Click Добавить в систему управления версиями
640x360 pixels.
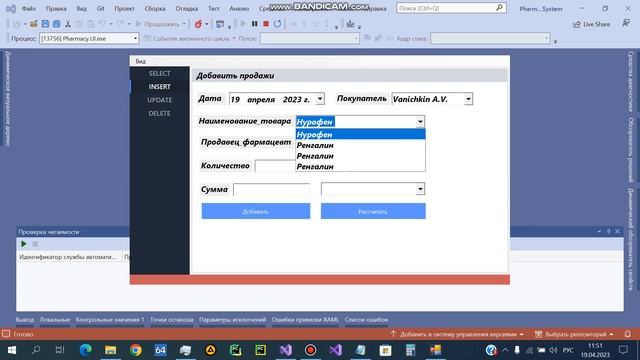click(457, 334)
